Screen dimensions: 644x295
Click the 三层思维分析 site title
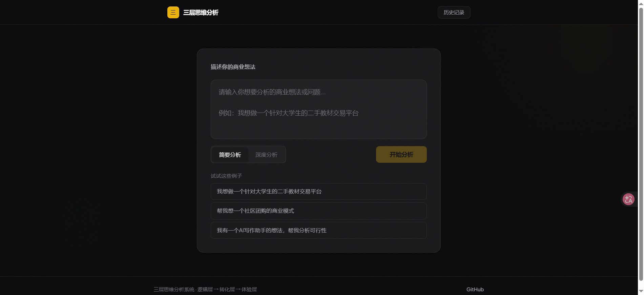(201, 13)
